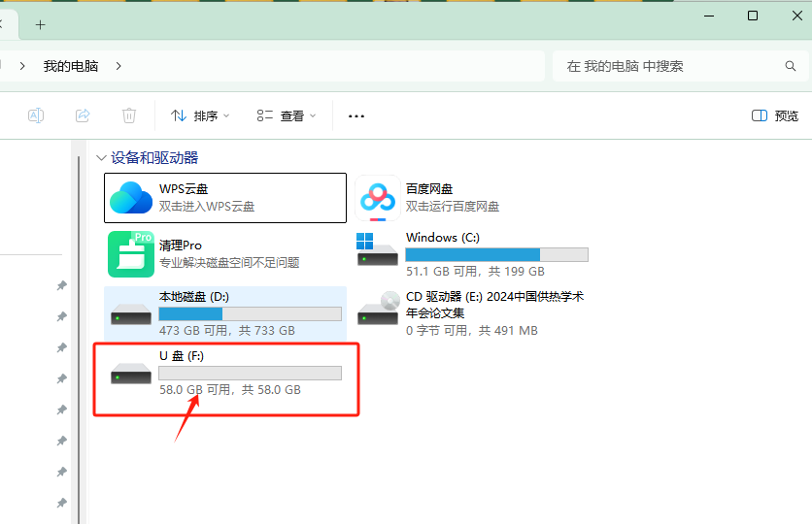This screenshot has height=524, width=812.
Task: Collapse the 设备和驱动器 group
Action: pos(101,157)
